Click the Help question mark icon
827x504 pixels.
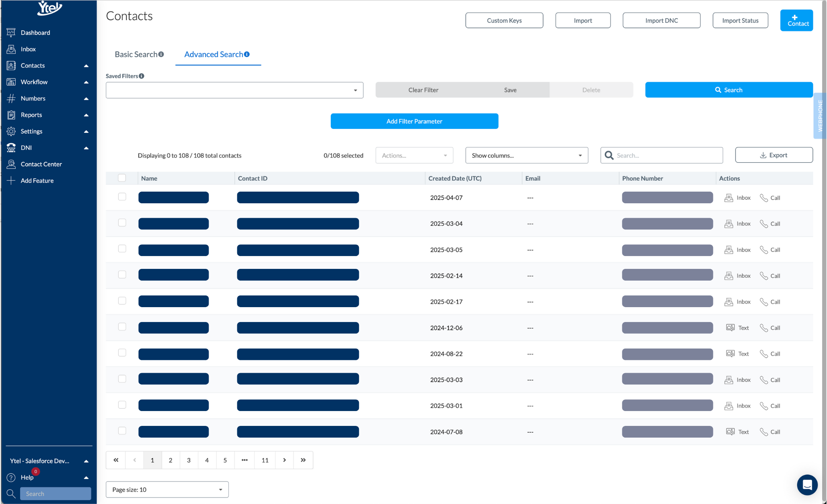pos(11,477)
